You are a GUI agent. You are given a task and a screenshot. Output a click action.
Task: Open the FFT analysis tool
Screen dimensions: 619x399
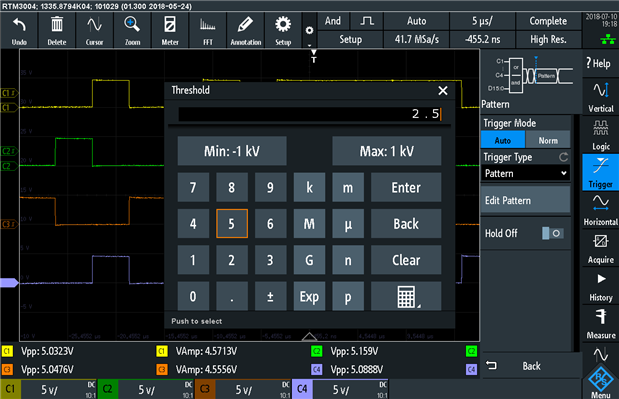click(208, 30)
